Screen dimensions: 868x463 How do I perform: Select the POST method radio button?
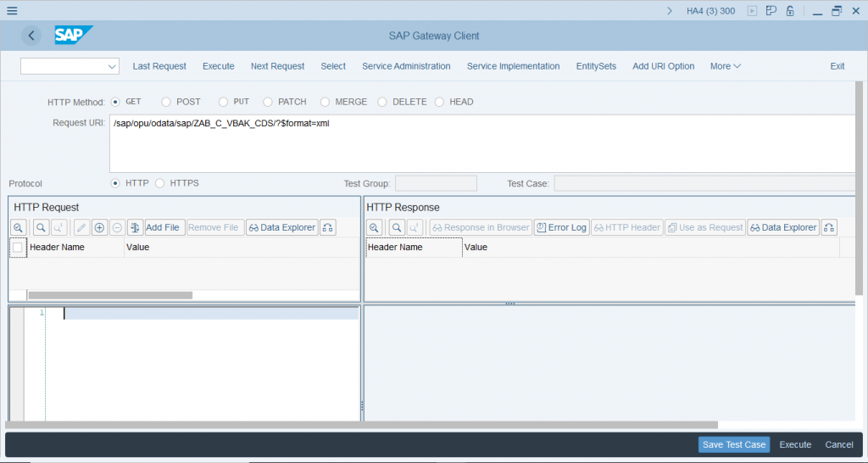pos(166,102)
